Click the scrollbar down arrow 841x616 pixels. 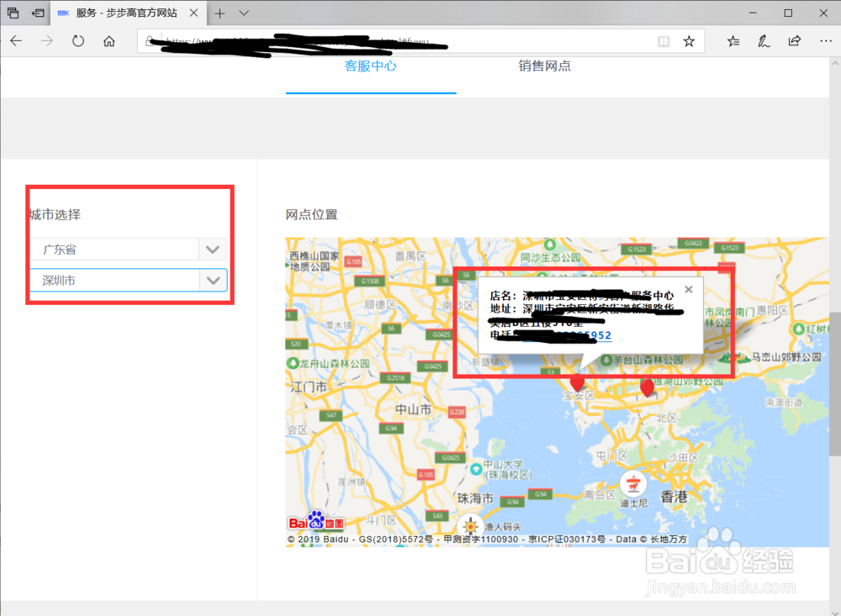click(x=834, y=612)
